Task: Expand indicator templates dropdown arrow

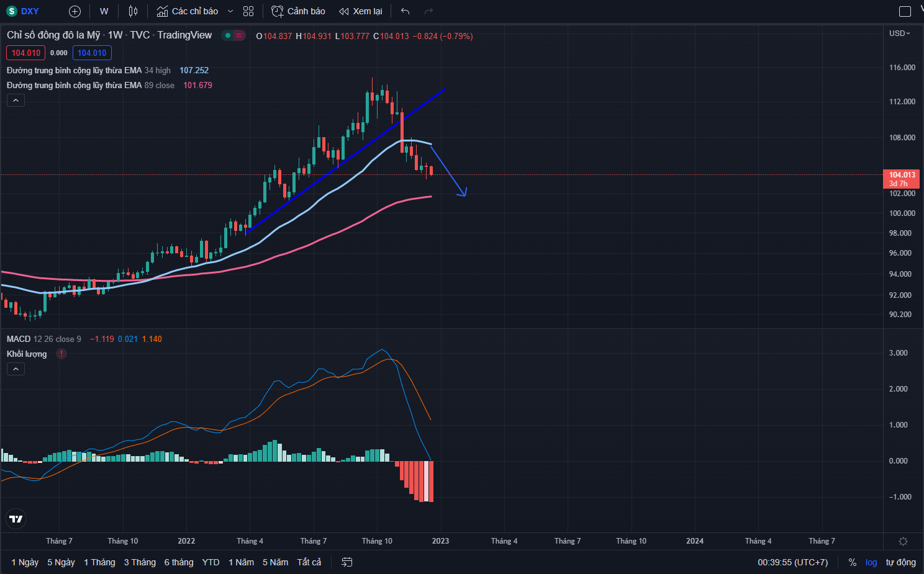Action: pos(230,11)
